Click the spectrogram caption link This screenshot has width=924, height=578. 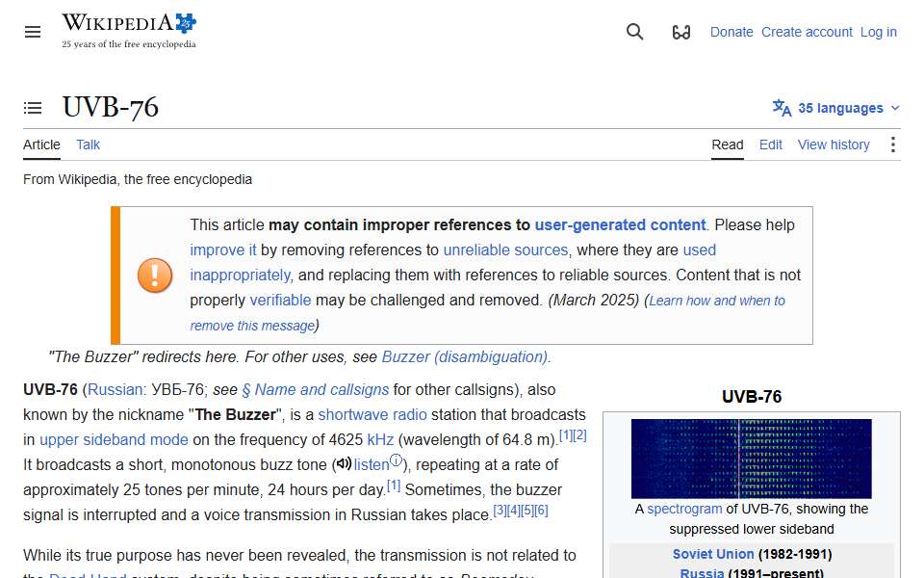click(684, 509)
